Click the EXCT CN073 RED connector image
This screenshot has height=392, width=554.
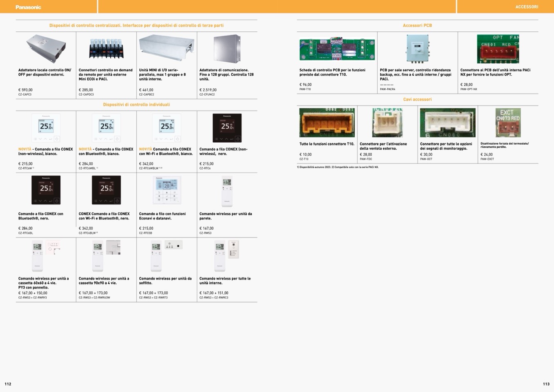[x=508, y=123]
